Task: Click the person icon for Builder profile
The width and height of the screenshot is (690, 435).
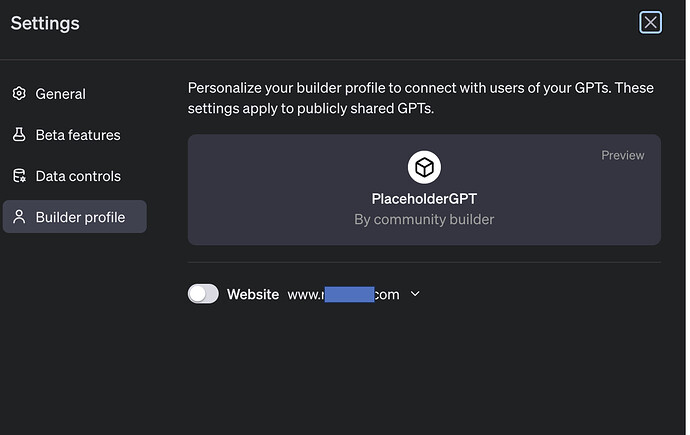Action: (x=19, y=217)
